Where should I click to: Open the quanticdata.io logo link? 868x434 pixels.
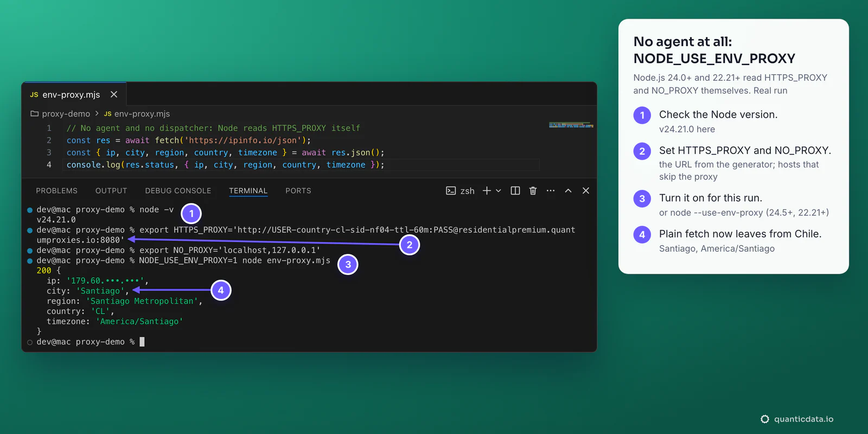tap(796, 419)
